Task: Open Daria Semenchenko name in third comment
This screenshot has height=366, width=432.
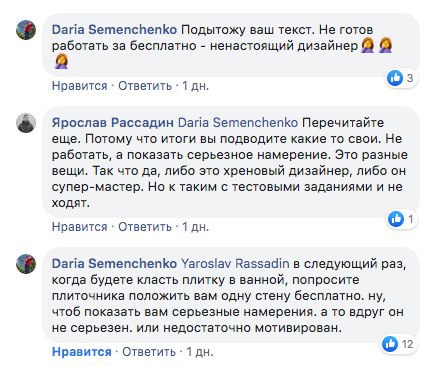Action: click(114, 264)
